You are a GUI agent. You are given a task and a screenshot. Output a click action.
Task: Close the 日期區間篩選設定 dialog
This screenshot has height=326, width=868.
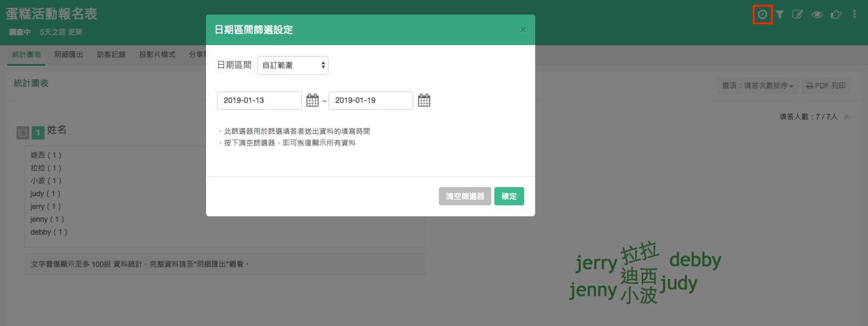(x=523, y=30)
